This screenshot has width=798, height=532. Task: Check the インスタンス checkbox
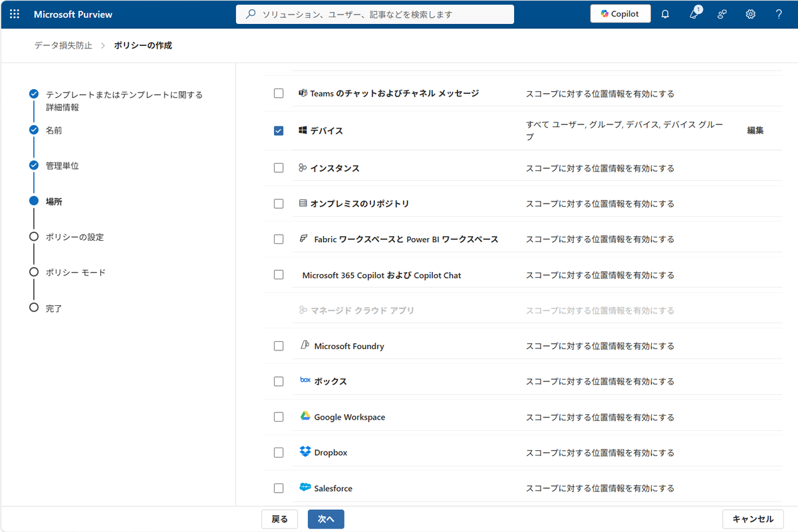(x=279, y=168)
